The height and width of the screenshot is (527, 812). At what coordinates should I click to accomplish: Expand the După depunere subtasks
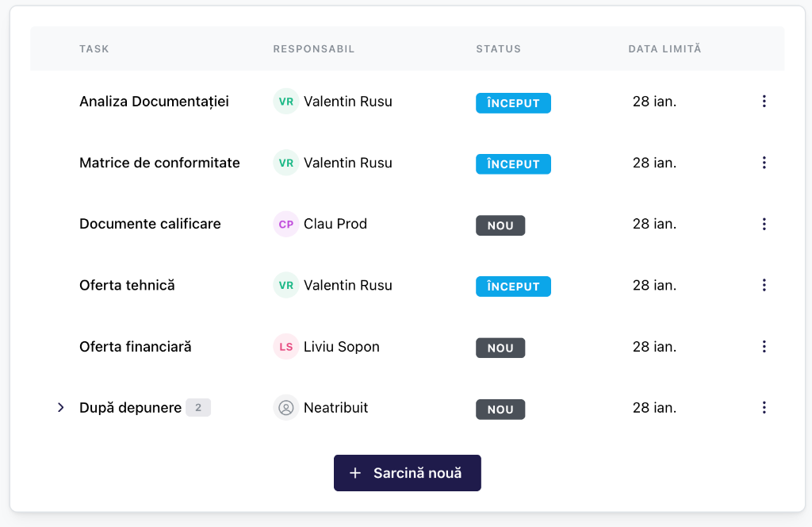point(60,408)
